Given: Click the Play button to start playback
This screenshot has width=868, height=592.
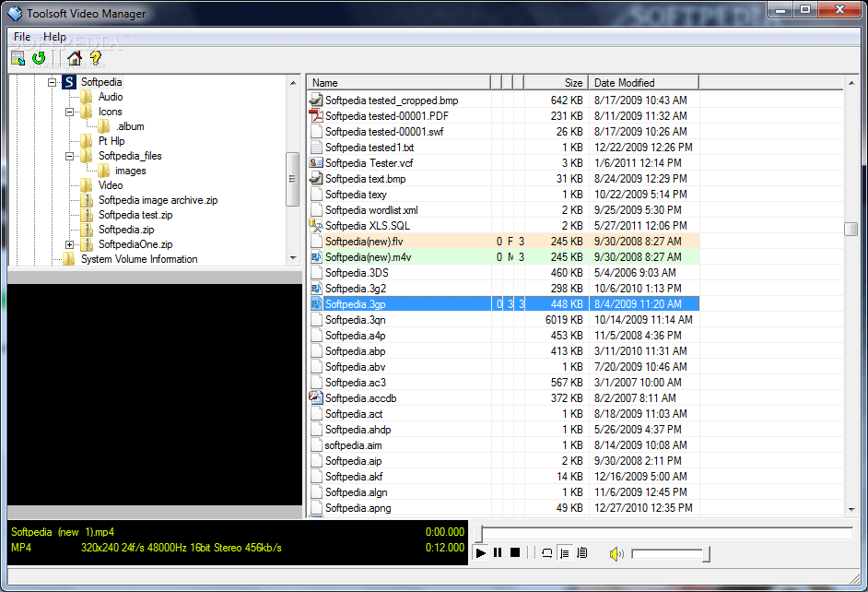Looking at the screenshot, I should [x=480, y=552].
